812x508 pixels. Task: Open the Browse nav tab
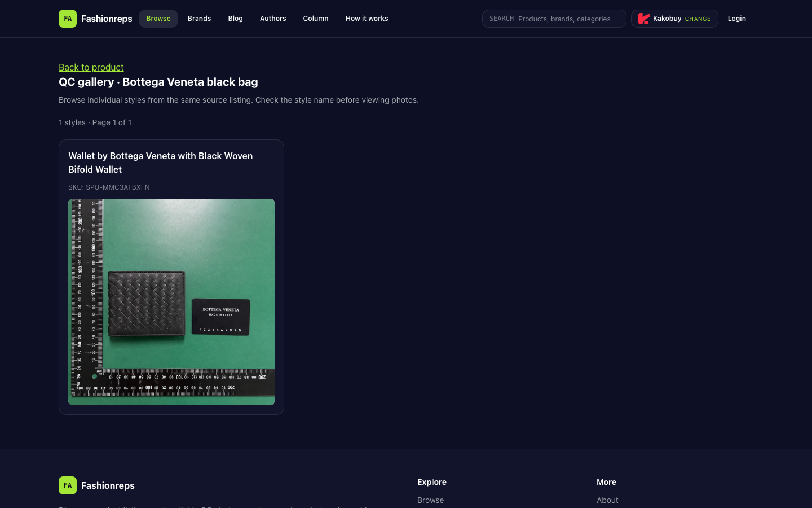click(x=158, y=19)
